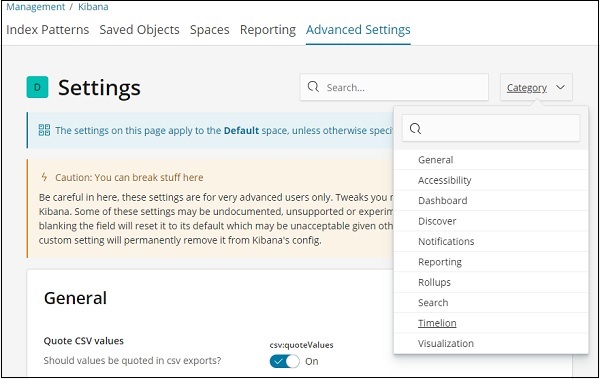This screenshot has height=379, width=600.
Task: Follow the Management breadcrumb link
Action: pyautogui.click(x=36, y=7)
